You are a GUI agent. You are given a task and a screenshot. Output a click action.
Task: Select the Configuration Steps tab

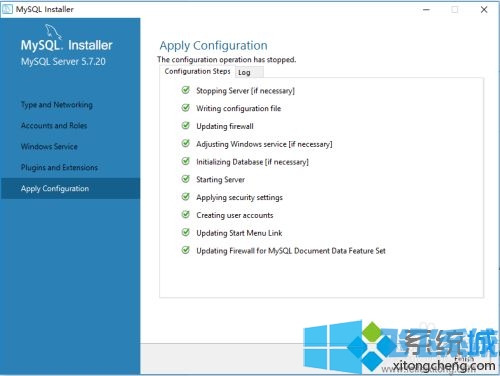click(x=197, y=71)
